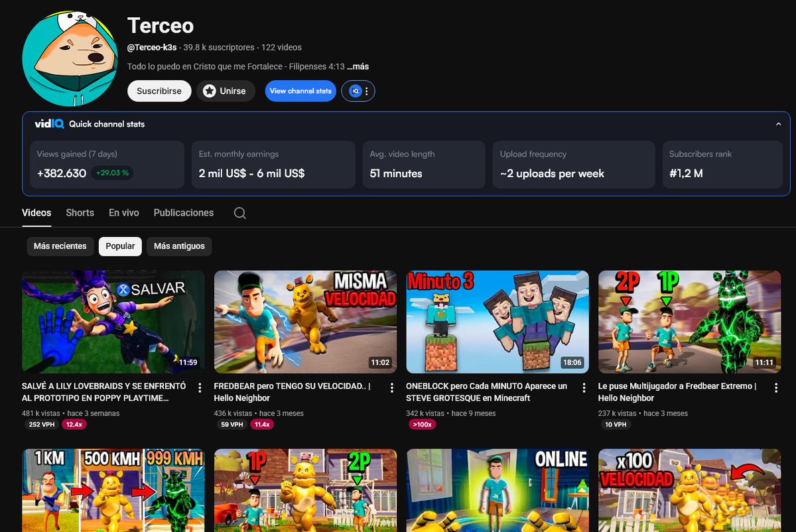Click the 39.8 k suscriptores text
The image size is (796, 532).
click(x=219, y=48)
